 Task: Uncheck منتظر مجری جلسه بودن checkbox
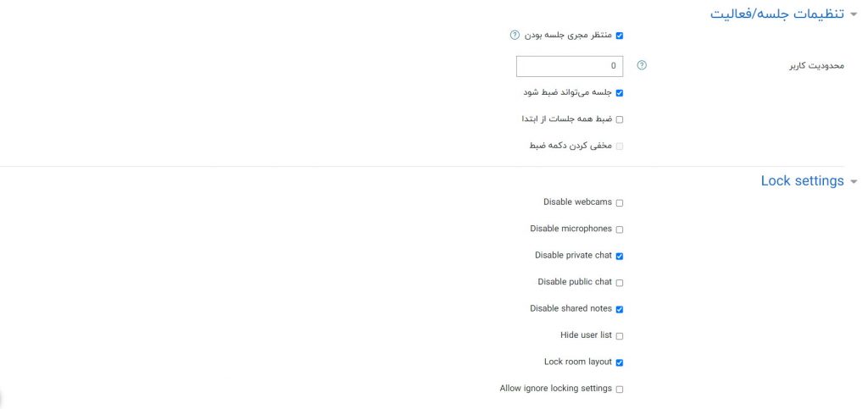click(620, 36)
